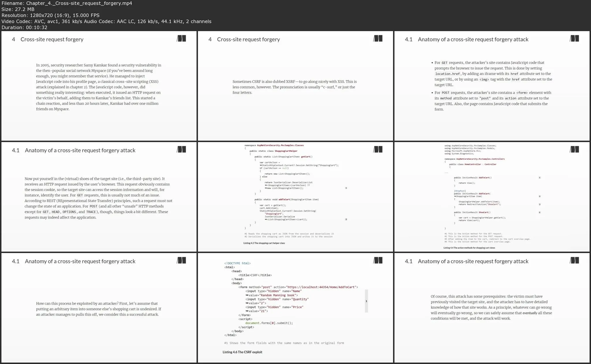Click the paragraph starting 'Sometimes CSRF is also dubbed XSRF'
The height and width of the screenshot is (364, 591).
point(295,87)
